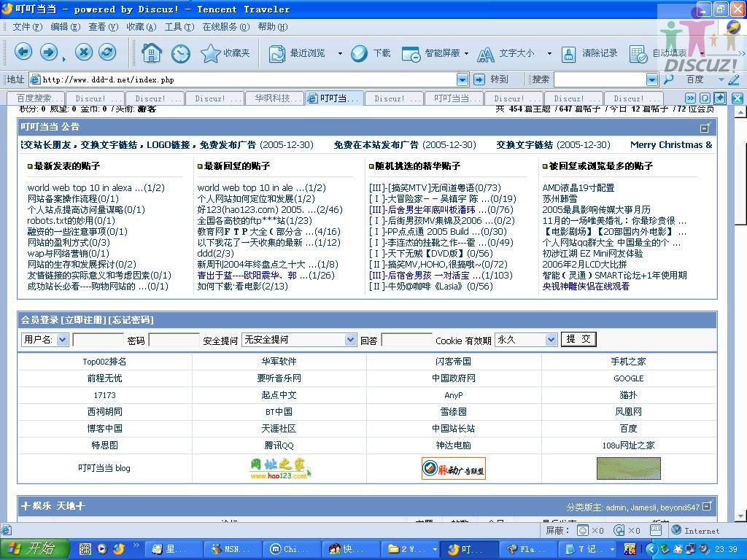
Task: Click into the 回答 answer field
Action: point(406,340)
